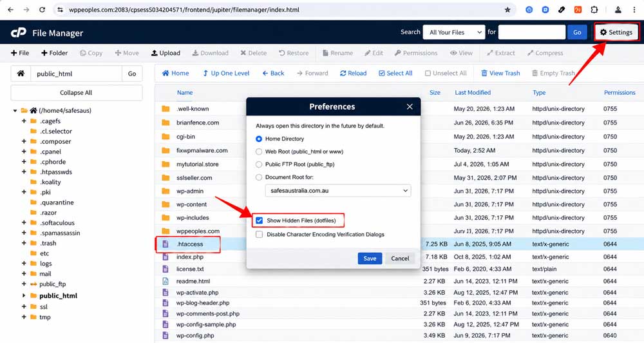The image size is (644, 343).
Task: Click Empty Trash
Action: pos(553,73)
